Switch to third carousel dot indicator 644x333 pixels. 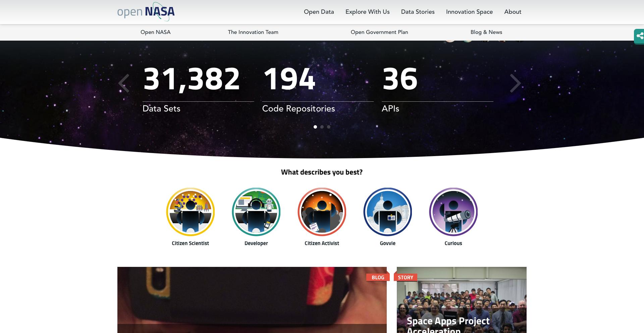[x=329, y=127]
